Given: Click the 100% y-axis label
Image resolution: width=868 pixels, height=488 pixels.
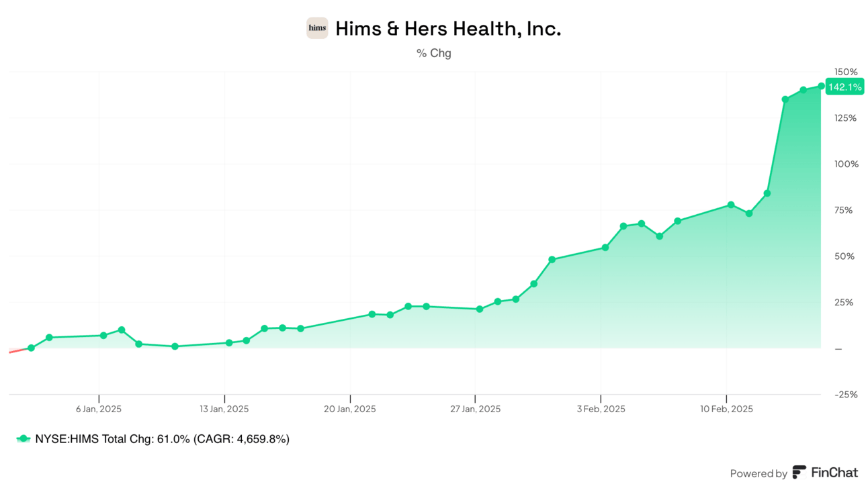Looking at the screenshot, I should [846, 164].
